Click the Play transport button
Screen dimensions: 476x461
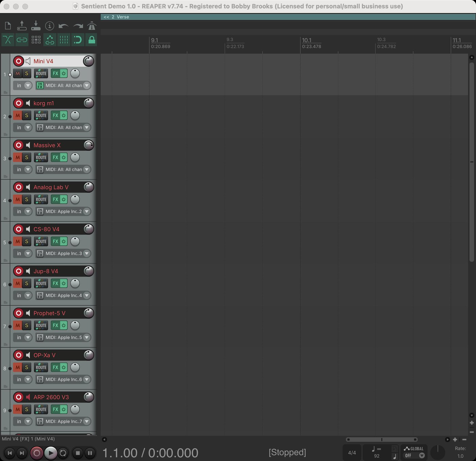point(51,453)
